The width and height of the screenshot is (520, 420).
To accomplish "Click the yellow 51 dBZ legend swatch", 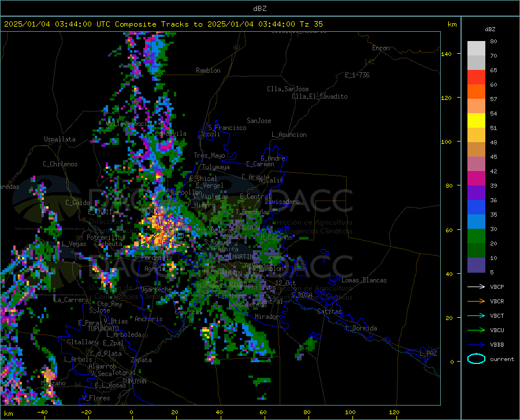I will pyautogui.click(x=476, y=121).
